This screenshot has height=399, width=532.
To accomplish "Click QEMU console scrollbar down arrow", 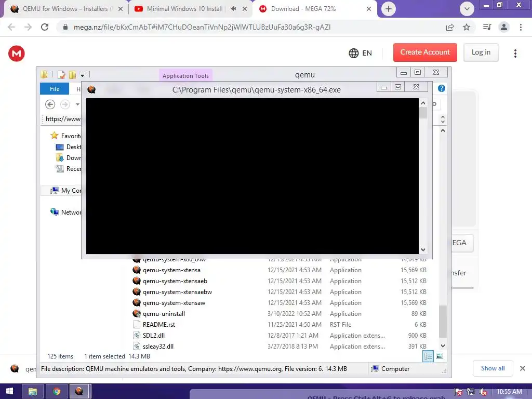I will pos(423,250).
